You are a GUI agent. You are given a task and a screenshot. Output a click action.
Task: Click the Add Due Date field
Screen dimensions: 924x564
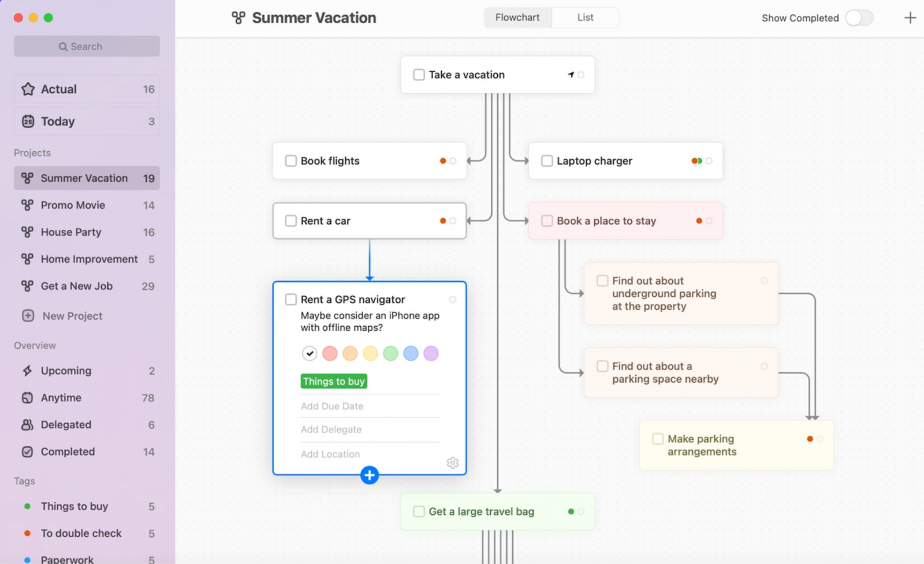click(x=370, y=406)
